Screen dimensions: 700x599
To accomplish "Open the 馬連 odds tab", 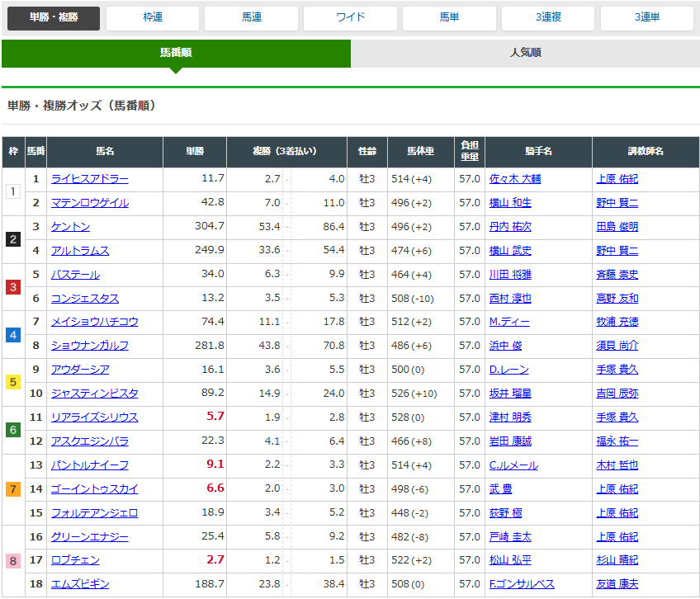I will tap(251, 18).
